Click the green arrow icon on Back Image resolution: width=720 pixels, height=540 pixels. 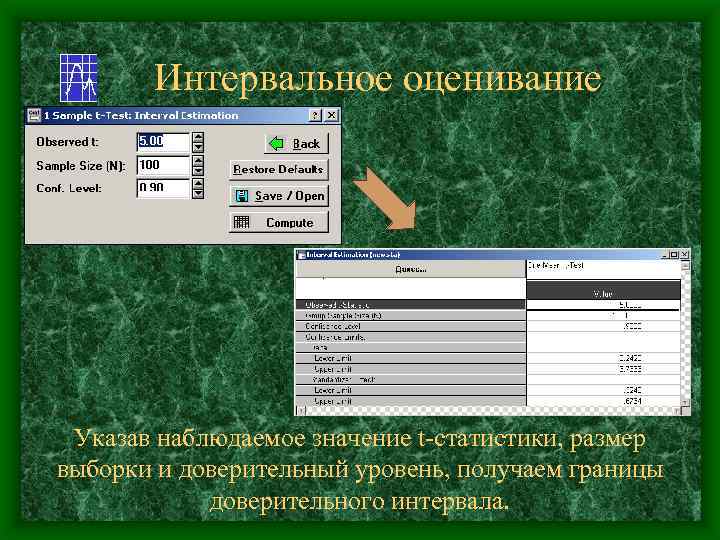pos(276,144)
